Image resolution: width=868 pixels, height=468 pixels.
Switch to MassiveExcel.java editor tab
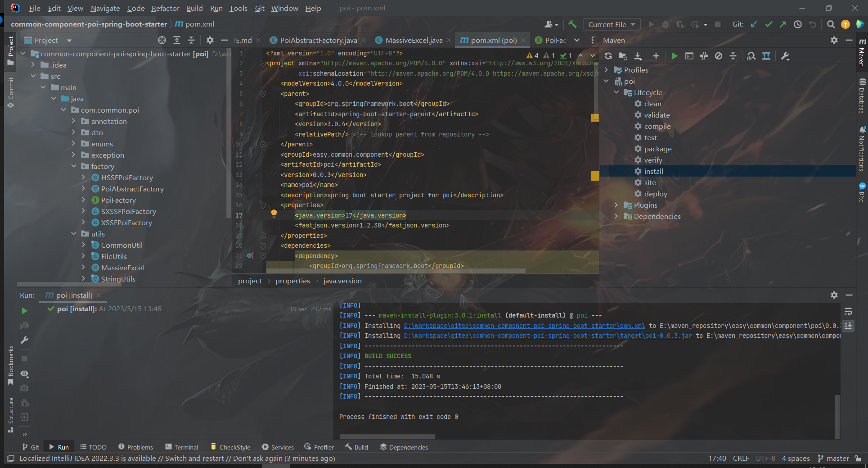(414, 40)
